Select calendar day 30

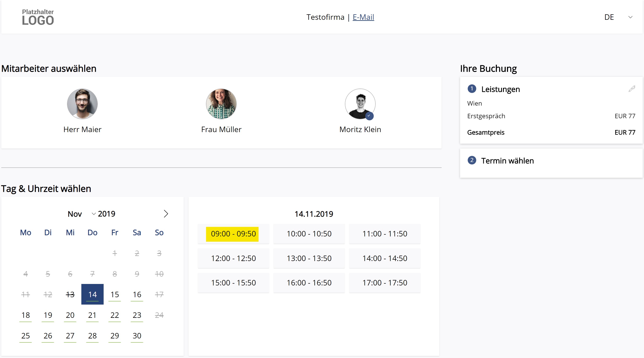tap(137, 335)
